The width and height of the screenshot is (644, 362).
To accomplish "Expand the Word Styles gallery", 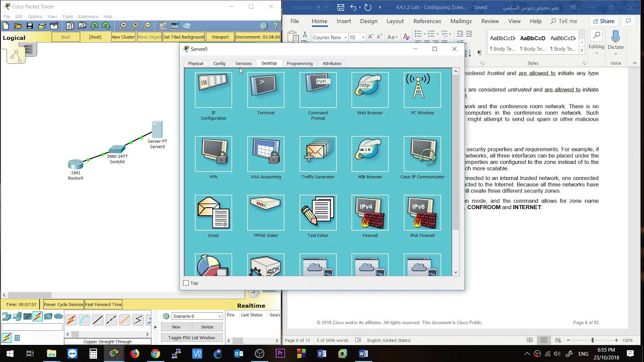I will [x=582, y=51].
